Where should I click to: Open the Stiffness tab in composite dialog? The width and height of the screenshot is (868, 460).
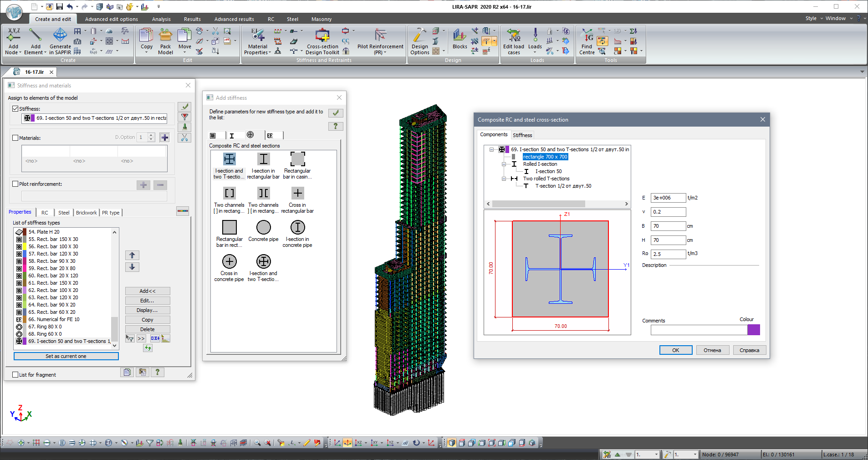click(x=522, y=135)
